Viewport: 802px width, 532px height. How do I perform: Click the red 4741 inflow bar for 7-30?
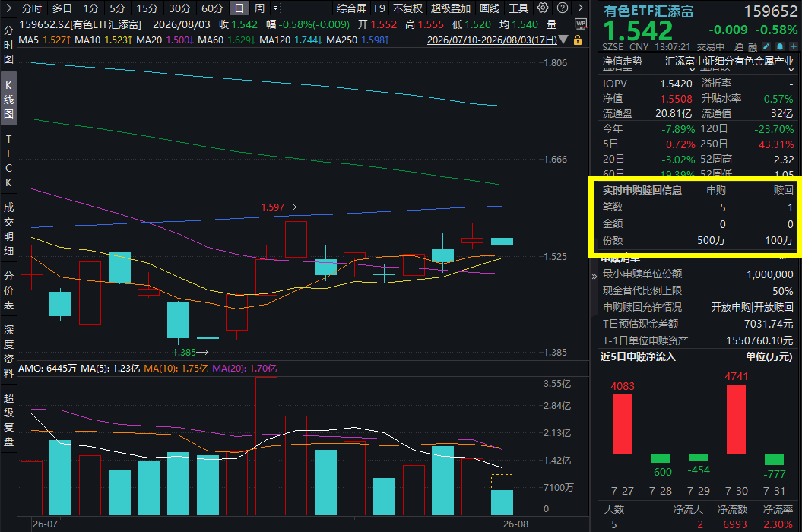tap(736, 419)
